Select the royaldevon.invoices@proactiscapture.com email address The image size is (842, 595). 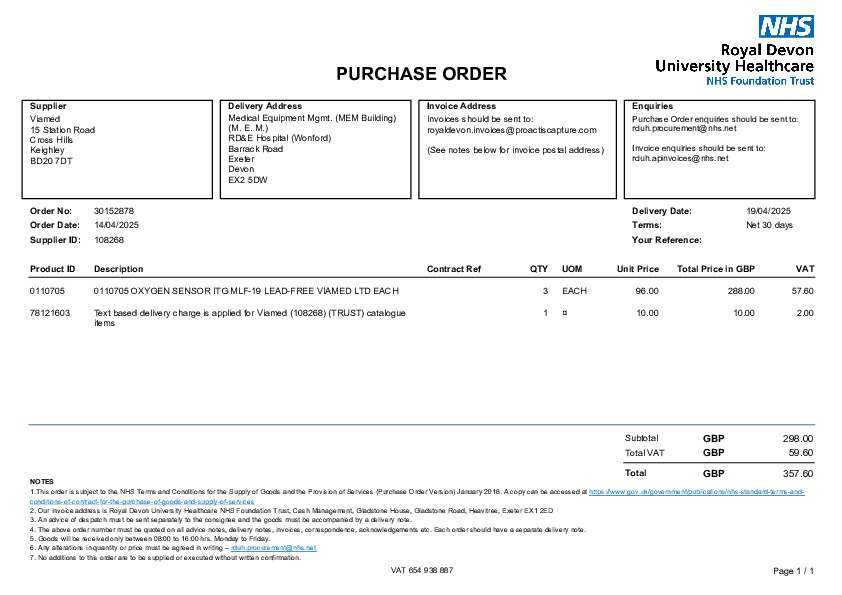tap(511, 130)
